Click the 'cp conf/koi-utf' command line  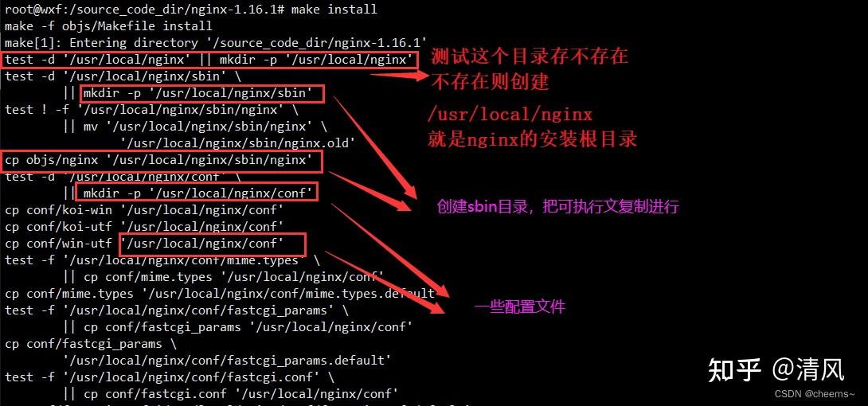(x=144, y=226)
